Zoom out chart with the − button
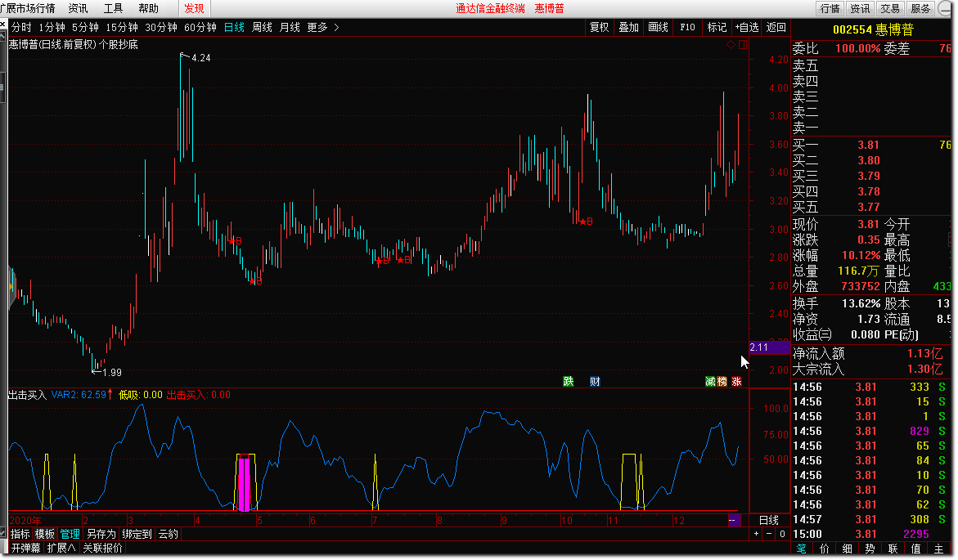 tap(769, 534)
